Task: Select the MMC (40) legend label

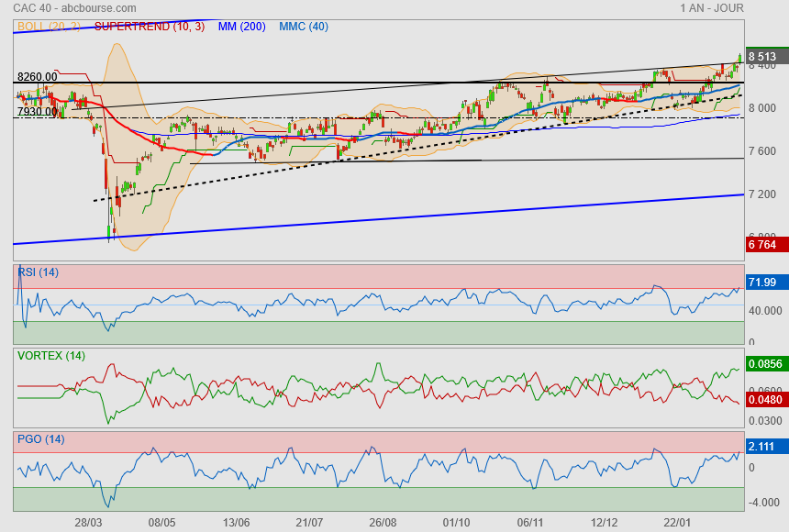Action: [304, 27]
